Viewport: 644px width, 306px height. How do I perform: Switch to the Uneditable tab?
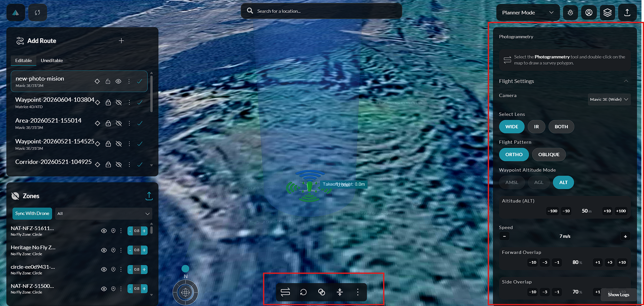pyautogui.click(x=52, y=60)
